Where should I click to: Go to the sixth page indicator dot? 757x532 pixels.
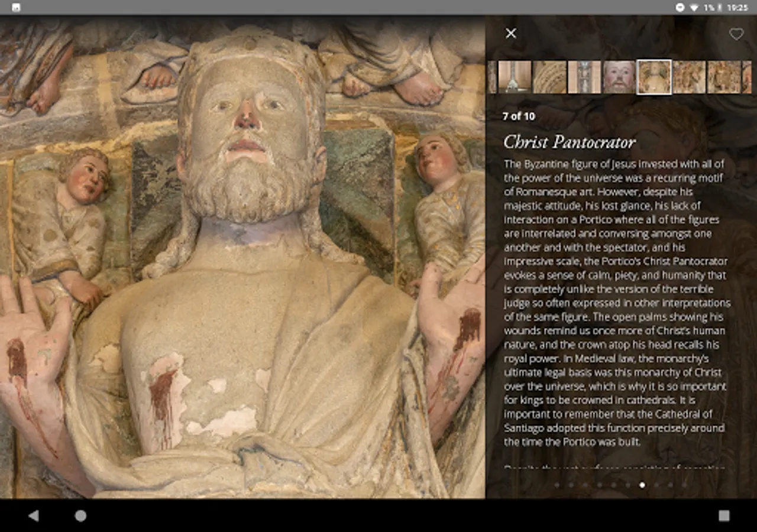coord(628,485)
